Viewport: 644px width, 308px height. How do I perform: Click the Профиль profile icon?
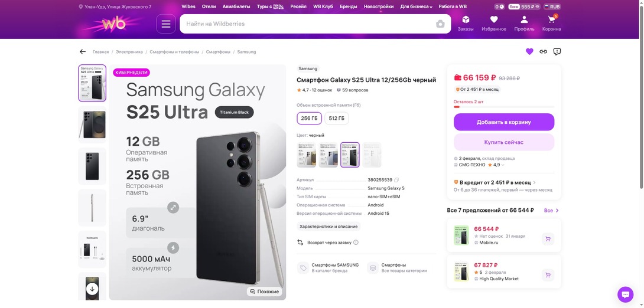[x=524, y=23]
